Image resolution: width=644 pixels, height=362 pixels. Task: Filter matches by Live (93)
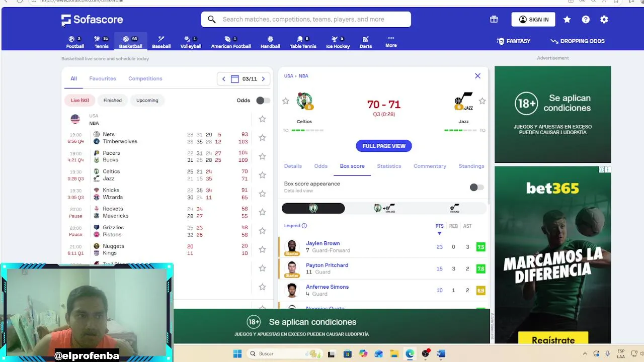tap(79, 100)
